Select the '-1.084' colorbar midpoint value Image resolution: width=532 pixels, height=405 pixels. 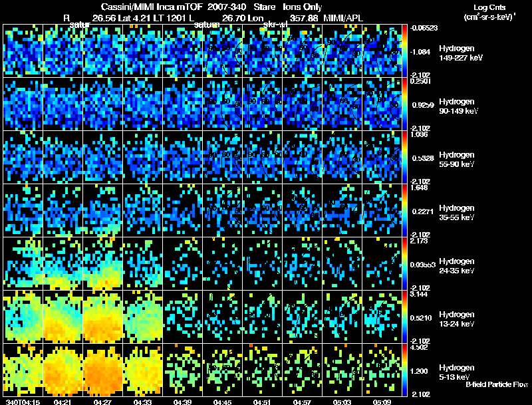click(420, 52)
